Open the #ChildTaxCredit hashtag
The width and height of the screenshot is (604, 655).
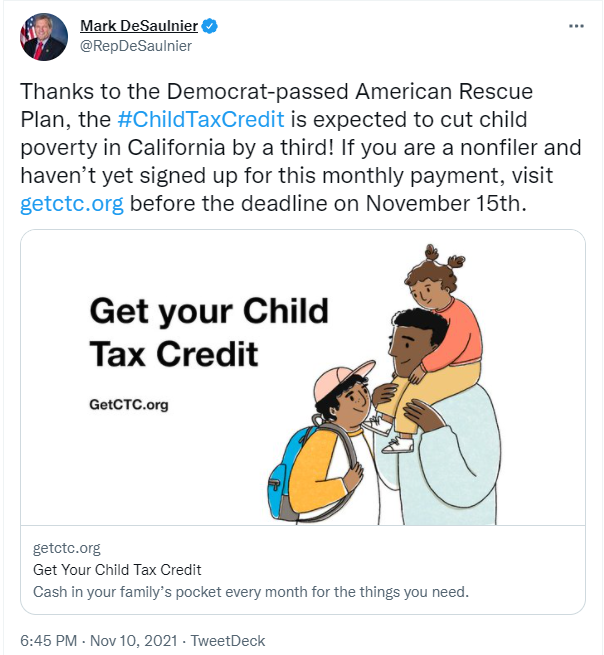click(201, 118)
